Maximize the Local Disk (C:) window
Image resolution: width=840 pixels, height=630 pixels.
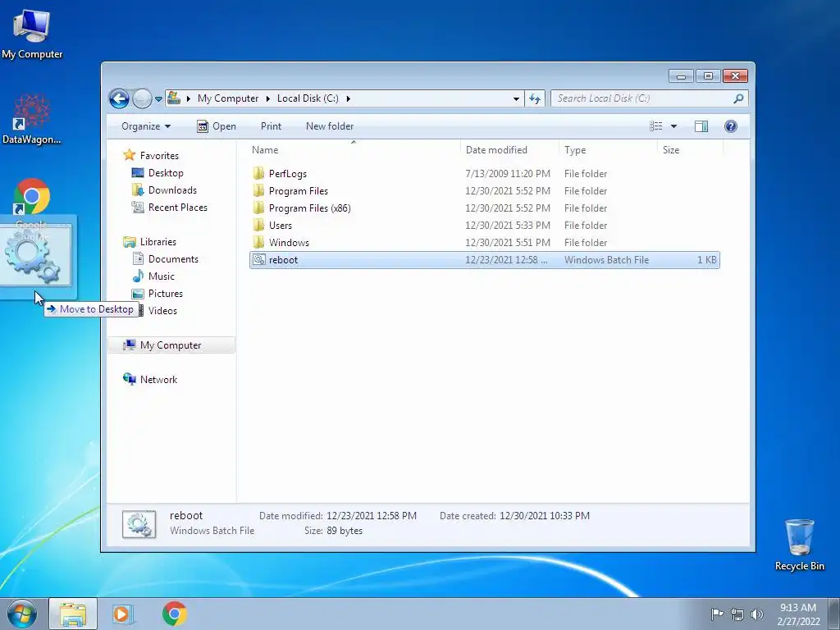coord(708,76)
